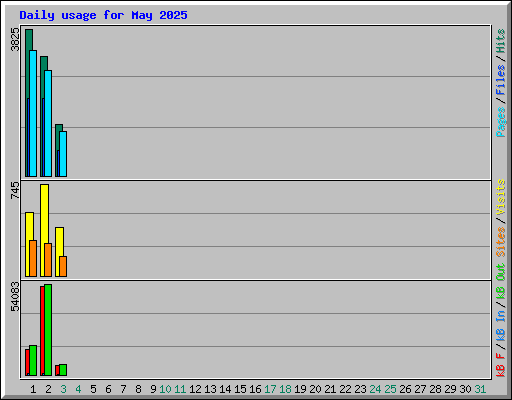Click day label 1 on x-axis

point(33,389)
